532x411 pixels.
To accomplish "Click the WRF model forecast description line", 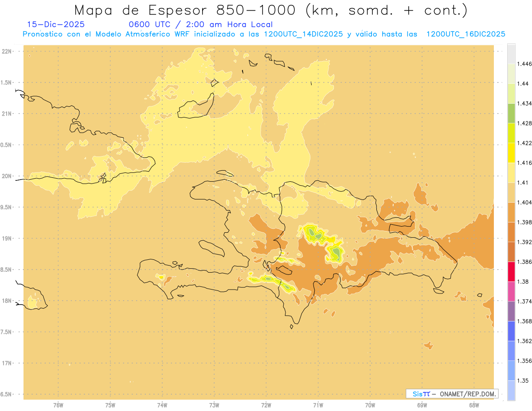I will click(x=264, y=34).
